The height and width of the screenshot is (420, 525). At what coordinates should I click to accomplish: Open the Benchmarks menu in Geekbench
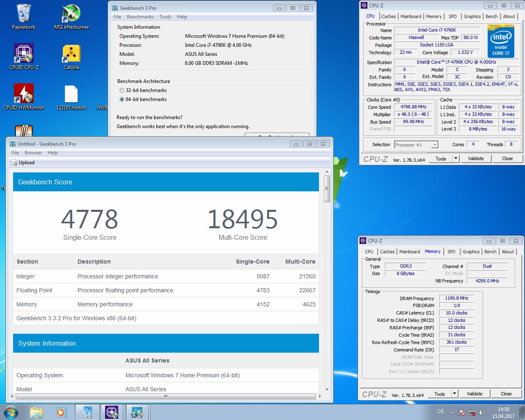point(140,17)
